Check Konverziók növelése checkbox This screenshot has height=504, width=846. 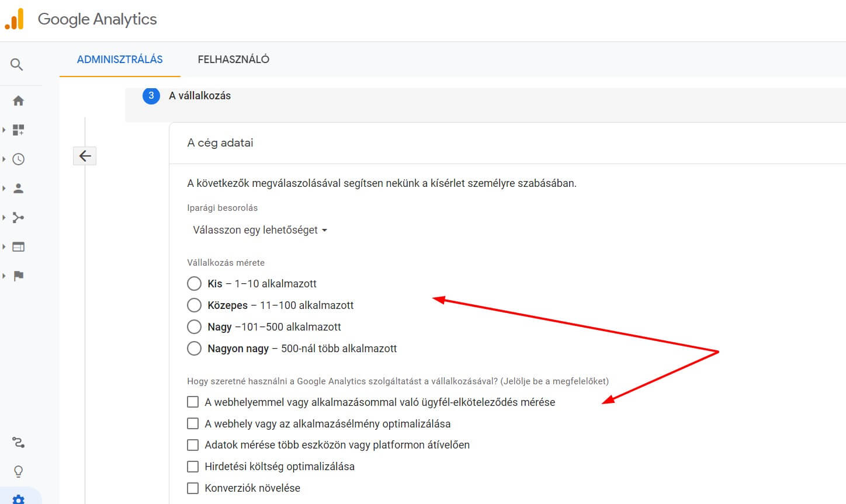tap(193, 488)
